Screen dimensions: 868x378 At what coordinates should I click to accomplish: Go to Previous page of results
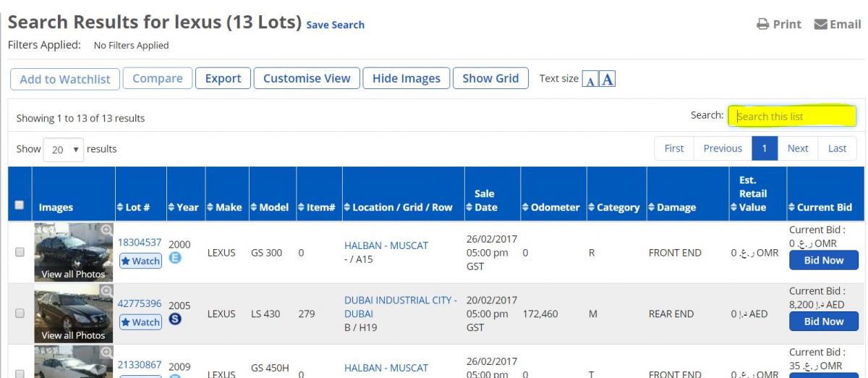(x=723, y=148)
